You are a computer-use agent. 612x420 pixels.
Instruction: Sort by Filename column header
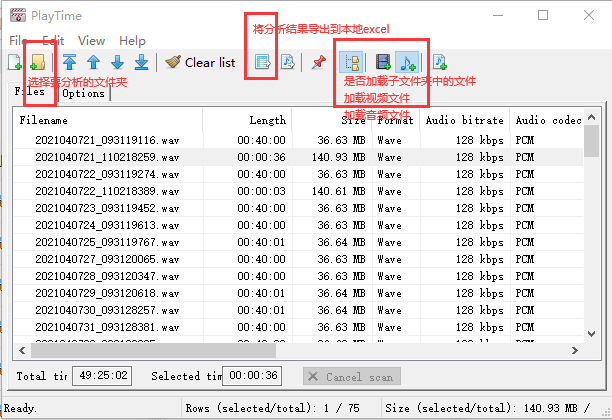pos(108,120)
